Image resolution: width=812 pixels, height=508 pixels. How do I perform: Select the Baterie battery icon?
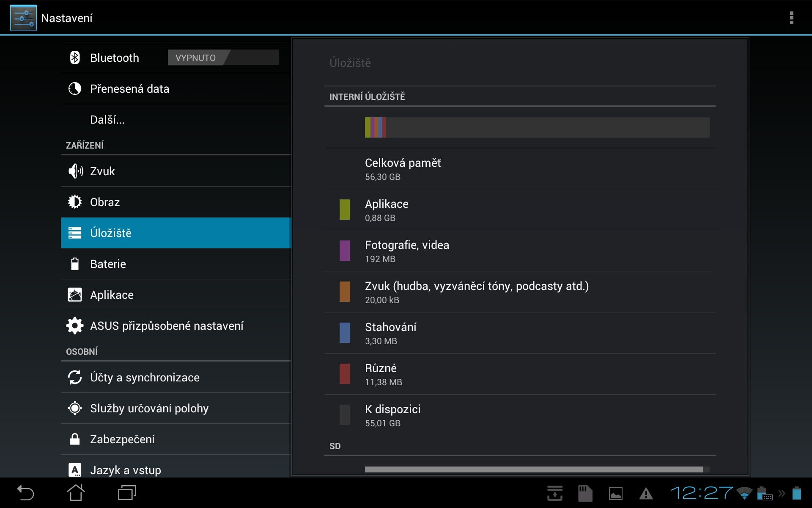tap(74, 264)
